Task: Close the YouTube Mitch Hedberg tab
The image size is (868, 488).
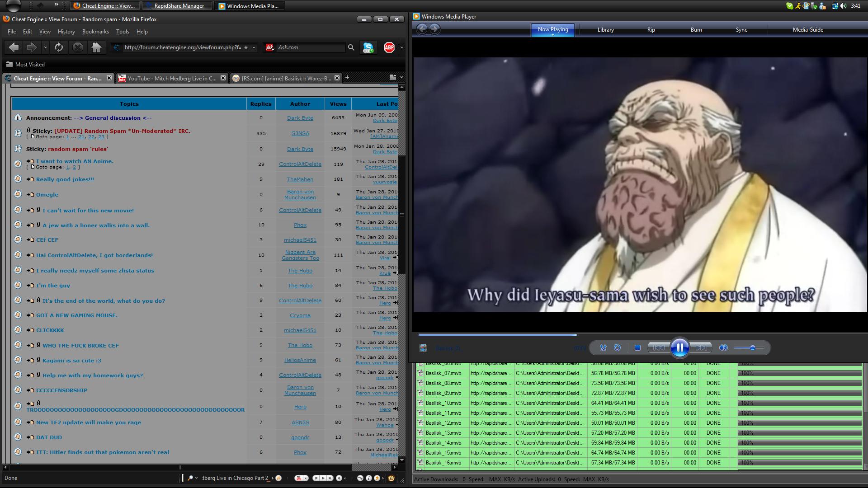Action: (223, 78)
